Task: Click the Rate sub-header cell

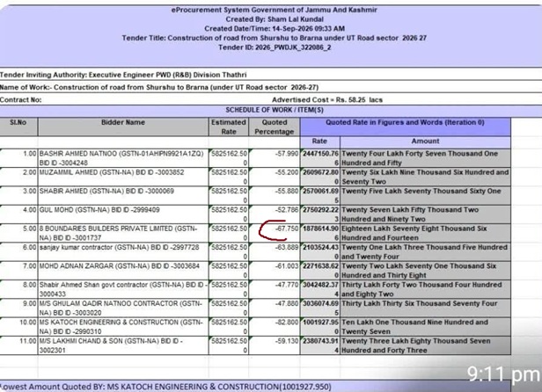Action: tap(319, 142)
